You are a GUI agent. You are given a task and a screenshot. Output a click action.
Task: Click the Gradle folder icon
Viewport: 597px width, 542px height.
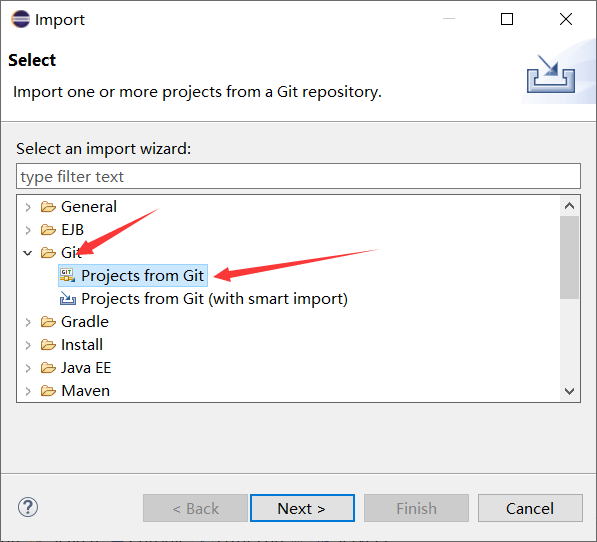[x=48, y=322]
